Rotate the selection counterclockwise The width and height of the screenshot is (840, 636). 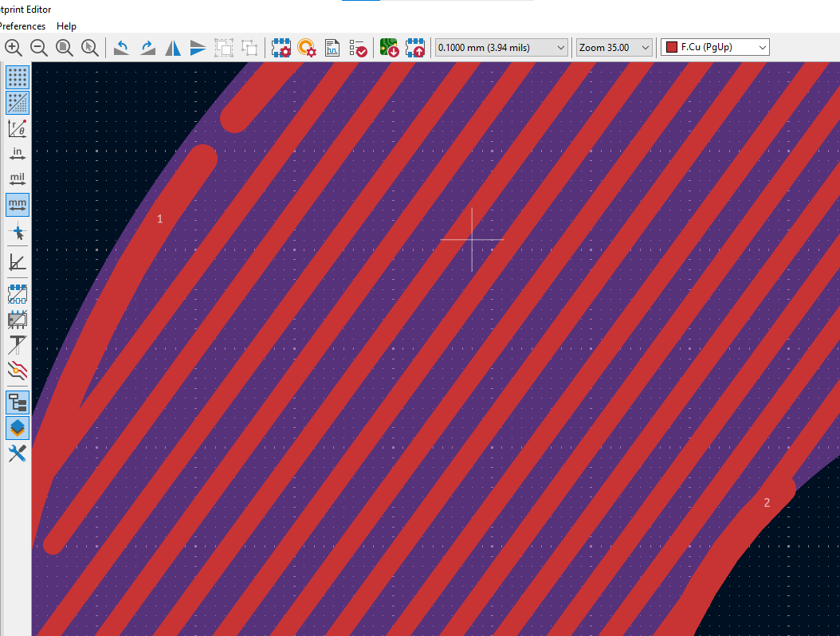click(x=122, y=48)
